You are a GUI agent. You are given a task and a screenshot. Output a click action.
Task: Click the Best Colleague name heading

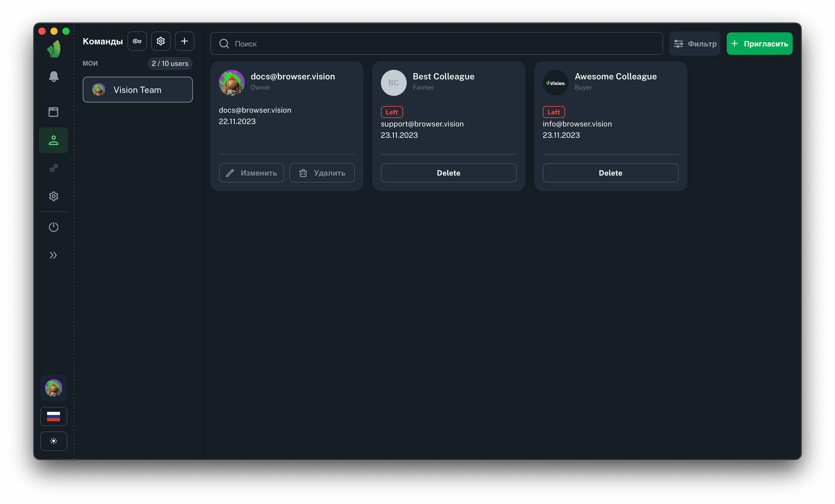[444, 76]
